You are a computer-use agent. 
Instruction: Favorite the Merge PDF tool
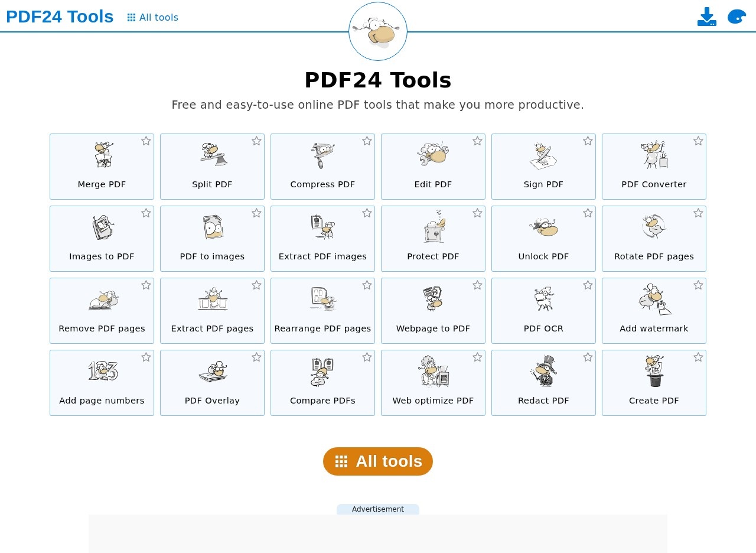[x=146, y=141]
